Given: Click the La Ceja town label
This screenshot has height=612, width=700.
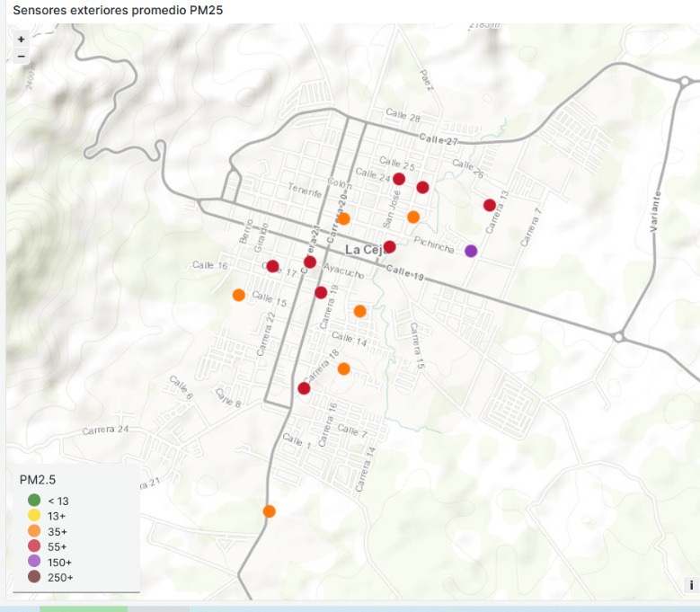Looking at the screenshot, I should [x=365, y=250].
